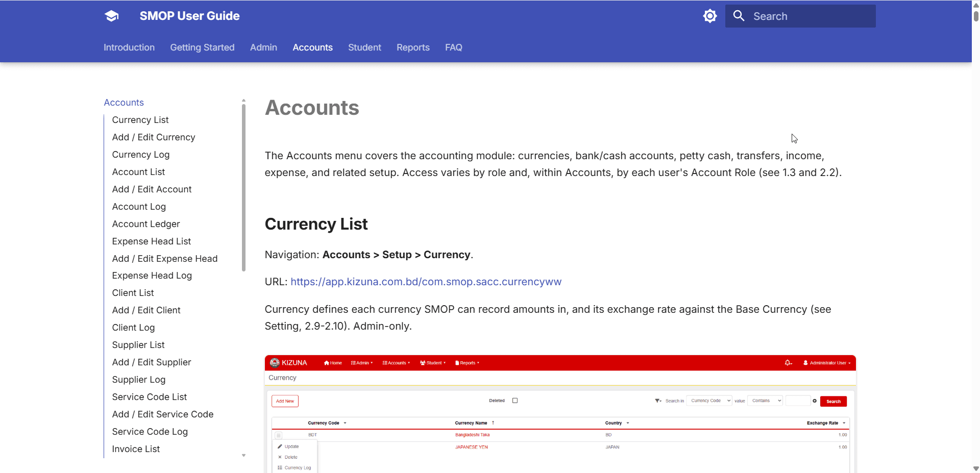This screenshot has height=473, width=980.
Task: Toggle the light/dark theme icon
Action: pyautogui.click(x=710, y=16)
